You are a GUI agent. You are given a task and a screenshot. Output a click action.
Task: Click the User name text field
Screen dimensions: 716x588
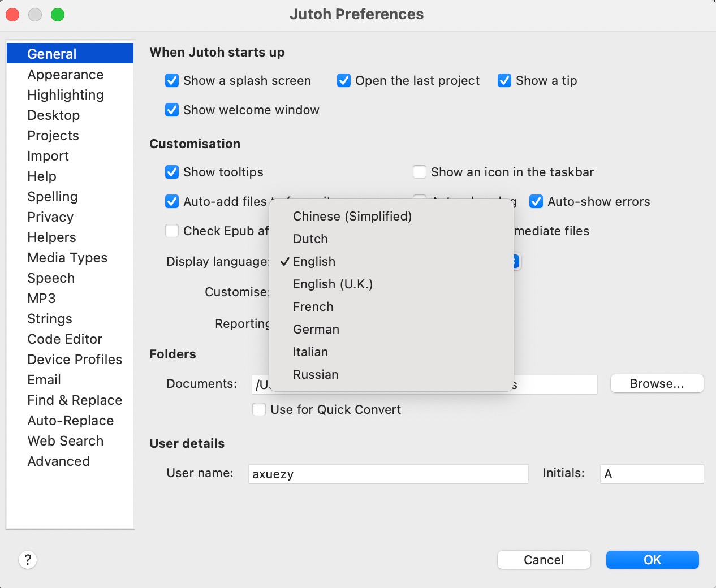click(388, 474)
